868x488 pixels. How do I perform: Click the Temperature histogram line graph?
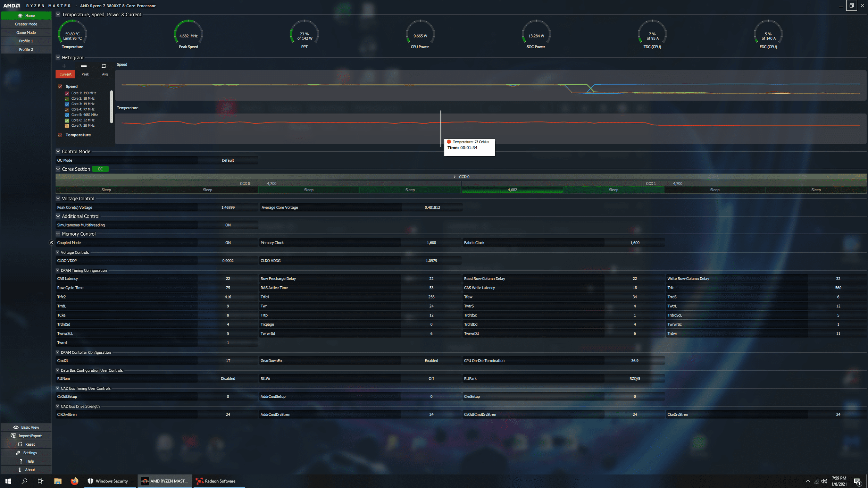click(x=491, y=128)
